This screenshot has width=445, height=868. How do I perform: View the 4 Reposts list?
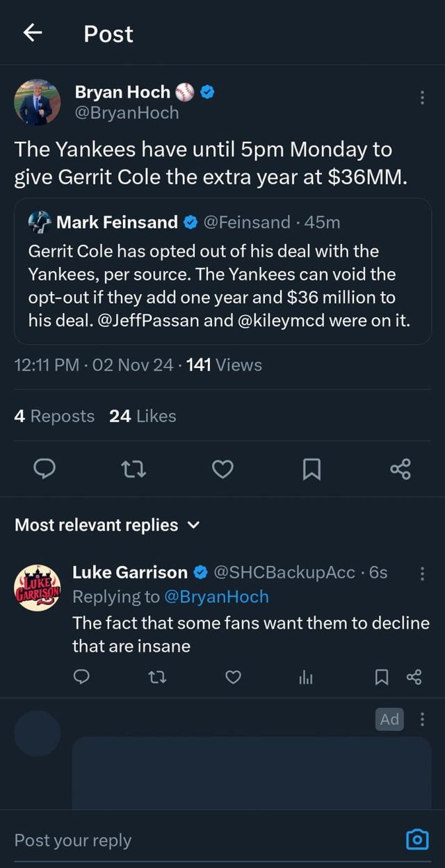click(x=54, y=416)
